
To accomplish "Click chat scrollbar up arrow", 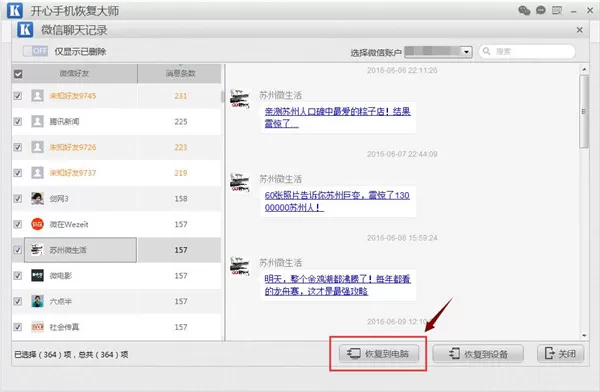I will 584,69.
